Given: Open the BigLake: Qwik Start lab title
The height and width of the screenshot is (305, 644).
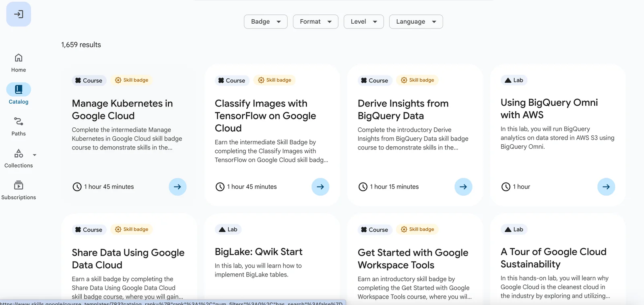Looking at the screenshot, I should [x=258, y=252].
